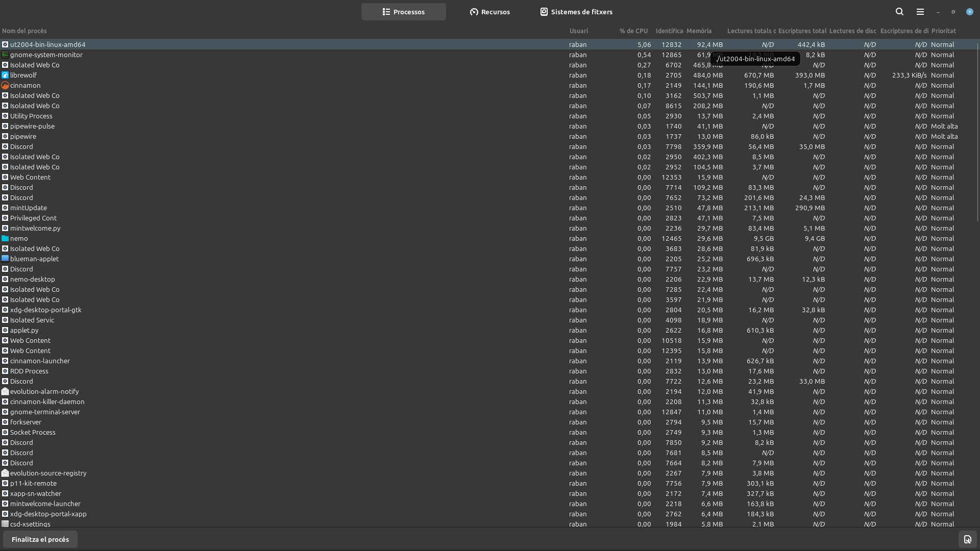Image resolution: width=980 pixels, height=551 pixels.
Task: Click the blueman-applet process icon
Action: coord(5,259)
